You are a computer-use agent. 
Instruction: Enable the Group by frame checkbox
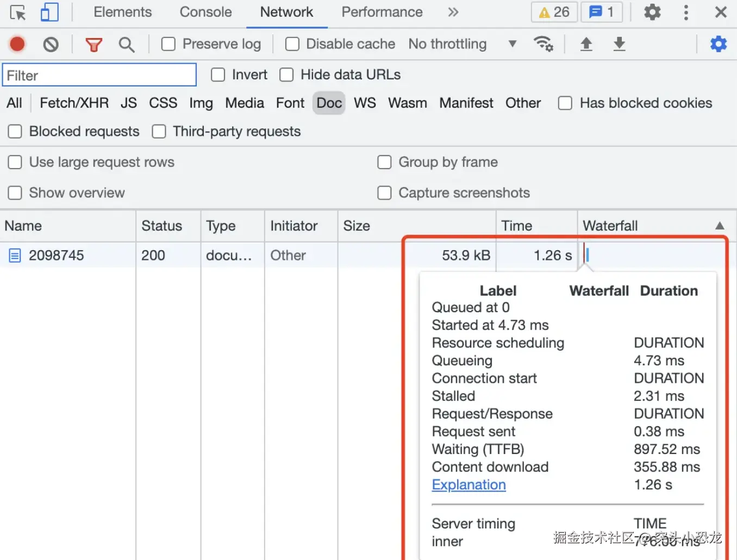(x=384, y=162)
